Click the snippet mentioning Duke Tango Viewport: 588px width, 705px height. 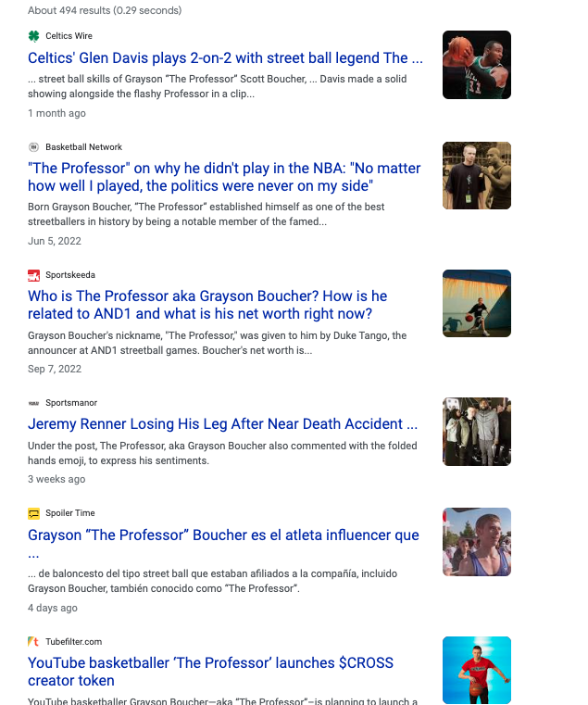click(x=217, y=343)
